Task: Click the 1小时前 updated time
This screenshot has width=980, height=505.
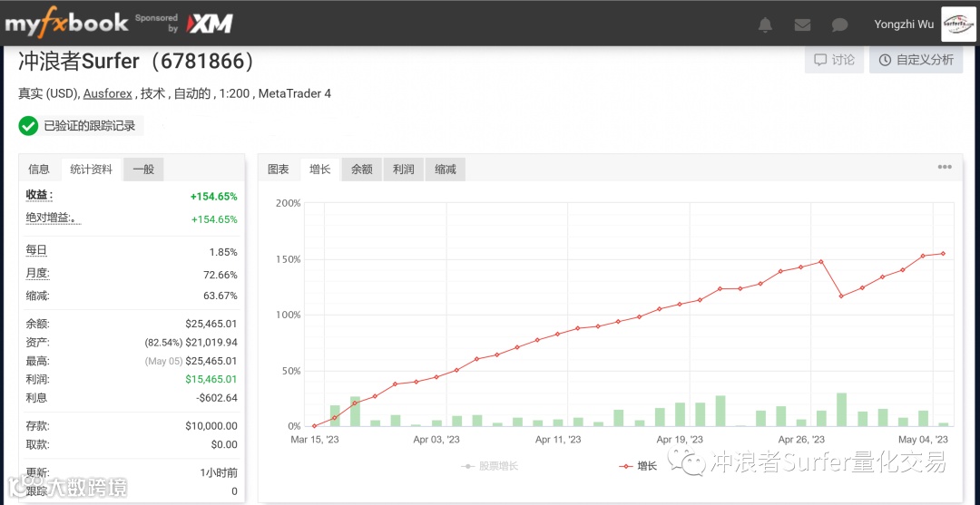Action: (220, 472)
